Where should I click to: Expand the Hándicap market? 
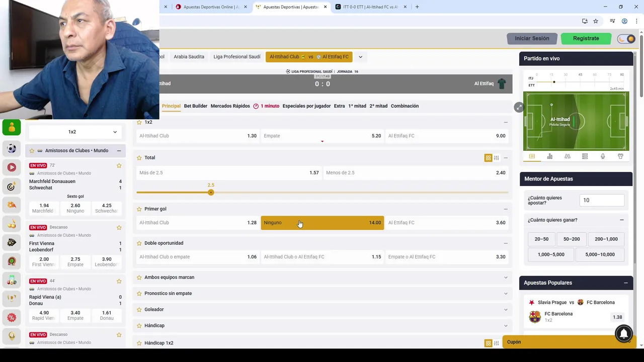point(506,325)
